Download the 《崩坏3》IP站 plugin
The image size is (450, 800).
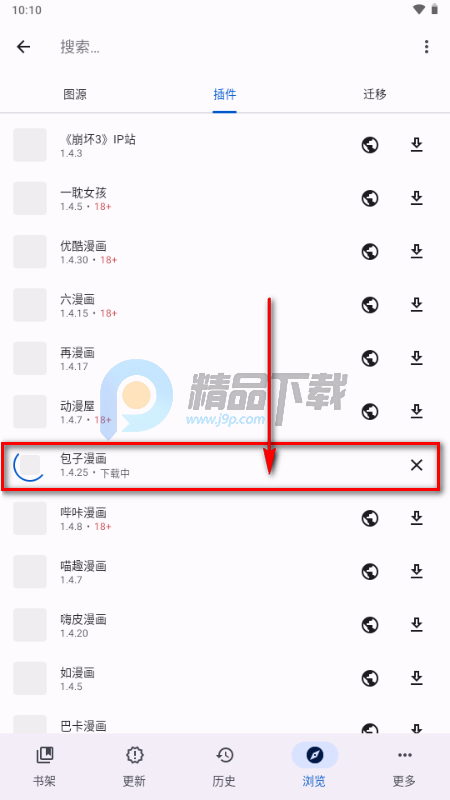point(417,145)
